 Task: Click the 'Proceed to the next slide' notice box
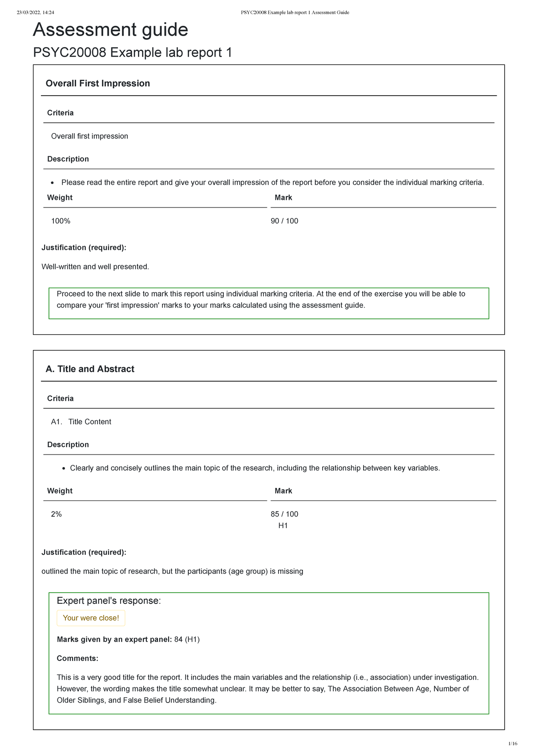tap(268, 303)
